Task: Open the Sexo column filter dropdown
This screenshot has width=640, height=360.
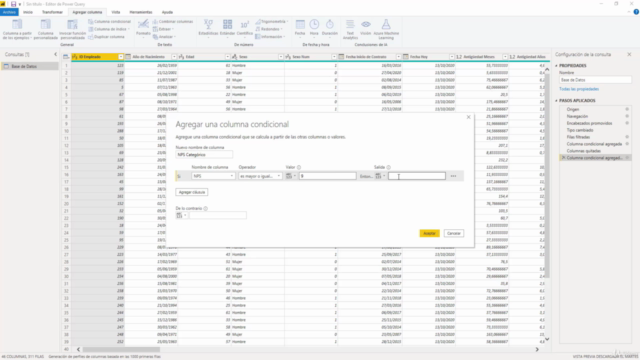Action: coord(281,57)
